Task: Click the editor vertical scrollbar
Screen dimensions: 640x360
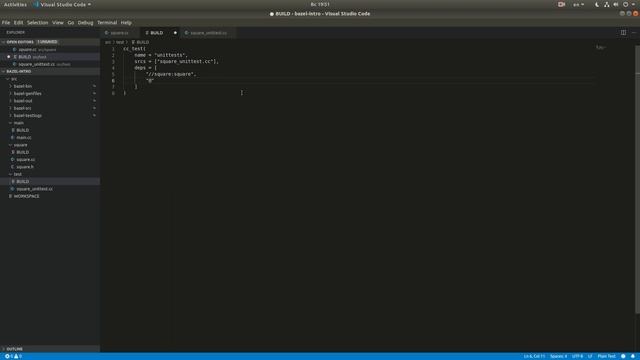Action: coord(638,180)
